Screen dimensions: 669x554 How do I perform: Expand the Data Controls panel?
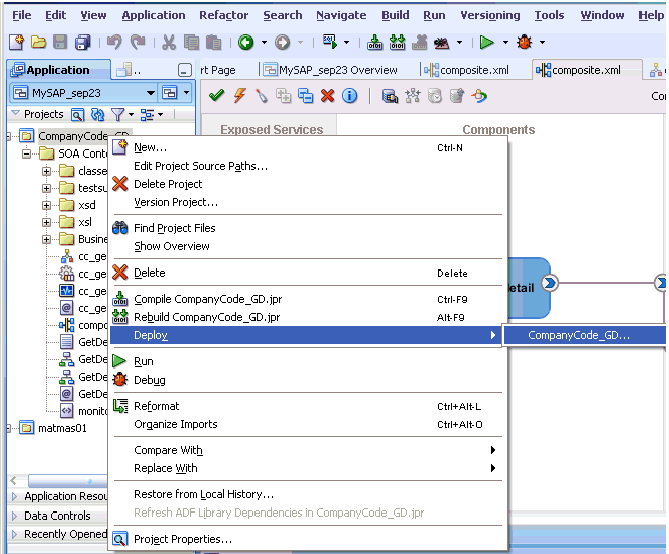[x=15, y=516]
